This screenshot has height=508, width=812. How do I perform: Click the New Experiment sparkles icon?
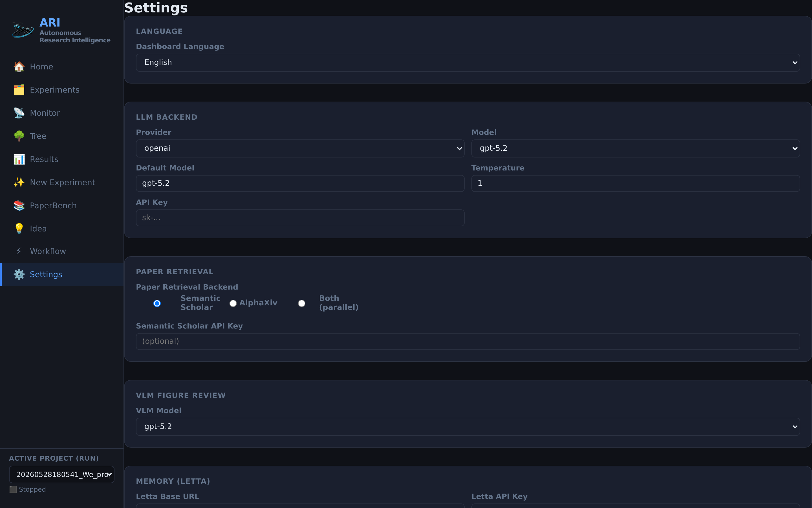(x=19, y=182)
